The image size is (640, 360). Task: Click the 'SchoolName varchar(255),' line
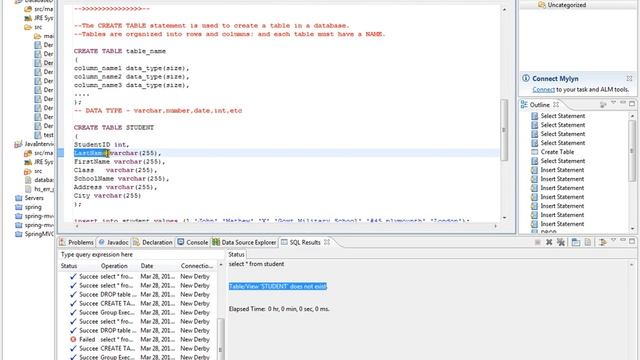point(121,179)
